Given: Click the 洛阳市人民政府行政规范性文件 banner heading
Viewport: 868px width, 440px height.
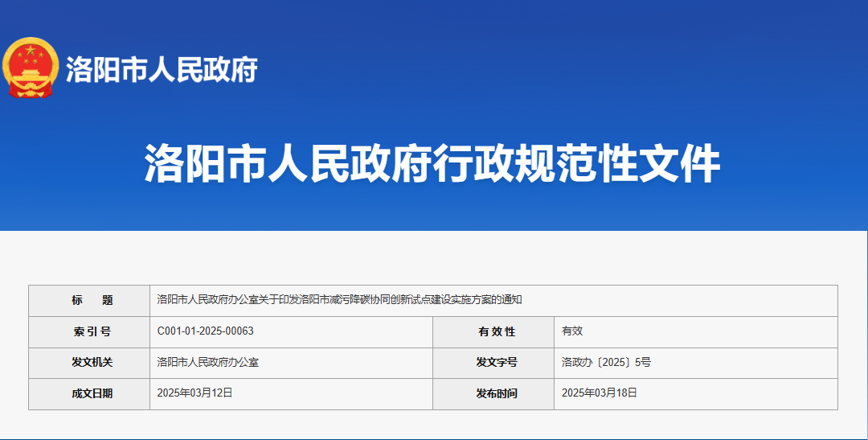Looking at the screenshot, I should point(432,164).
